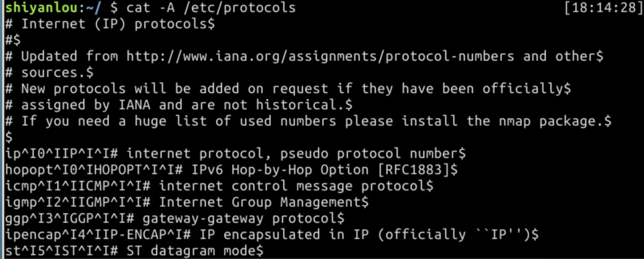This screenshot has height=259, width=644.
Task: Click the shiyanlou username in the prompt
Action: (41, 8)
